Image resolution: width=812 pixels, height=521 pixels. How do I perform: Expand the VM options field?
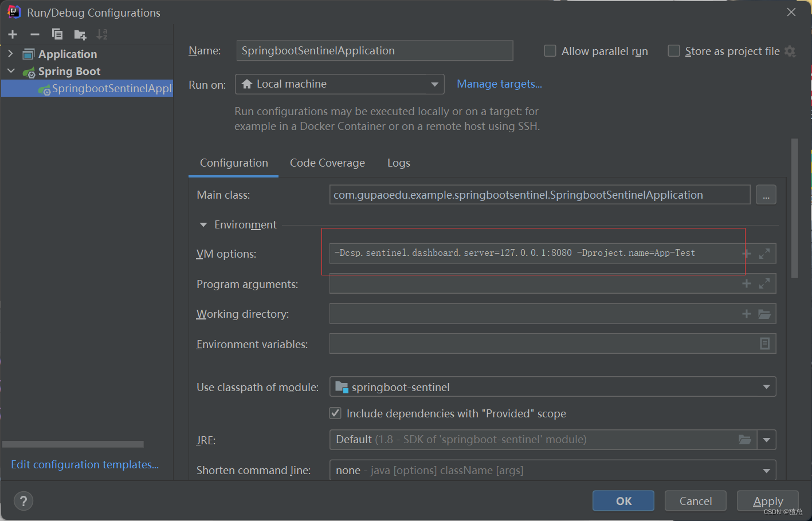click(764, 254)
